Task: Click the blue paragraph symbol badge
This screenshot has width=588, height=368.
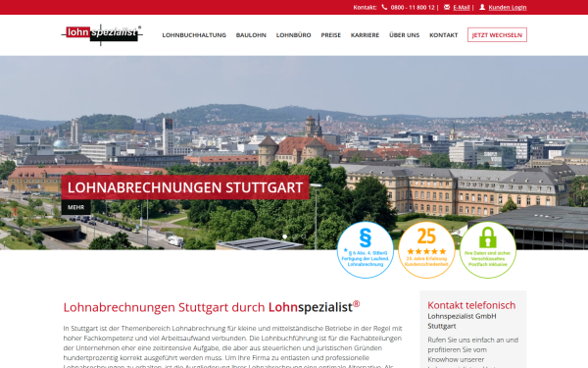Action: [366, 250]
